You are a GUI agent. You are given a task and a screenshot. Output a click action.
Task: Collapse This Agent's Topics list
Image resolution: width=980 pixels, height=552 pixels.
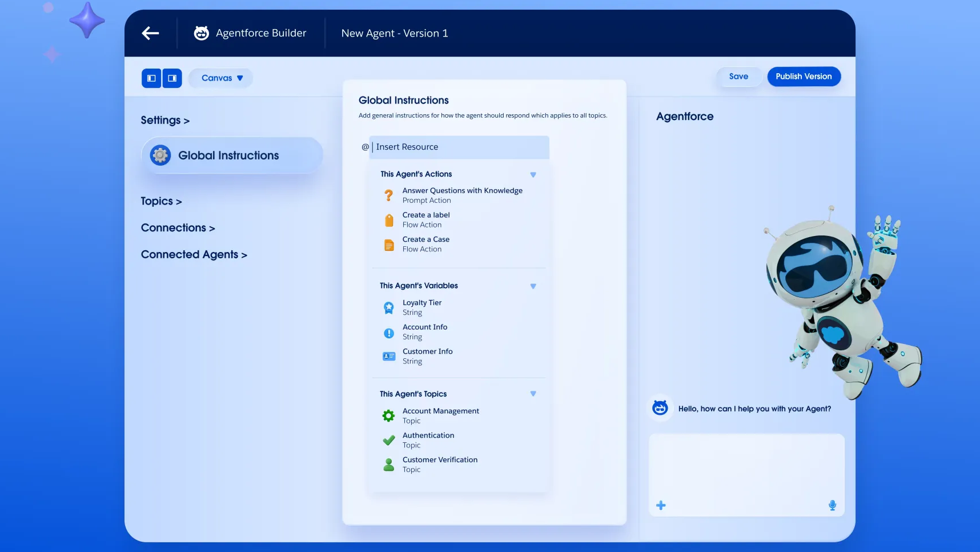tap(533, 394)
